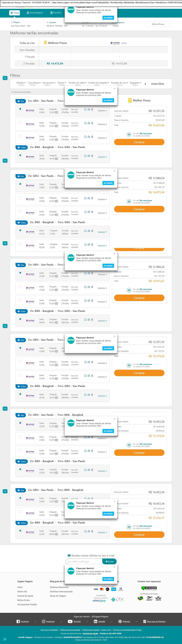Image resolution: width=182 pixels, height=644 pixels.
Task: Expand the Cias aéreas filter
Action: [34, 83]
